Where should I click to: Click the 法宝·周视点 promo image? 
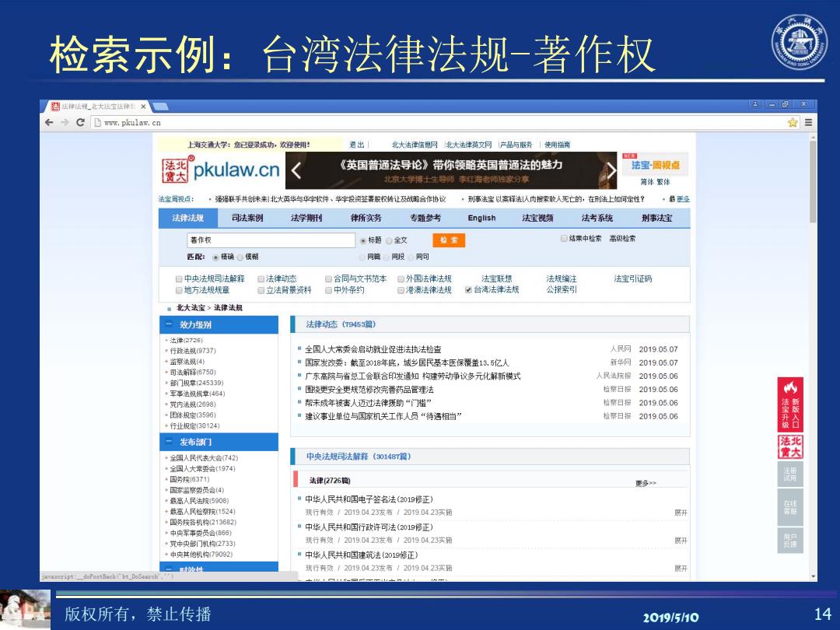tap(655, 164)
